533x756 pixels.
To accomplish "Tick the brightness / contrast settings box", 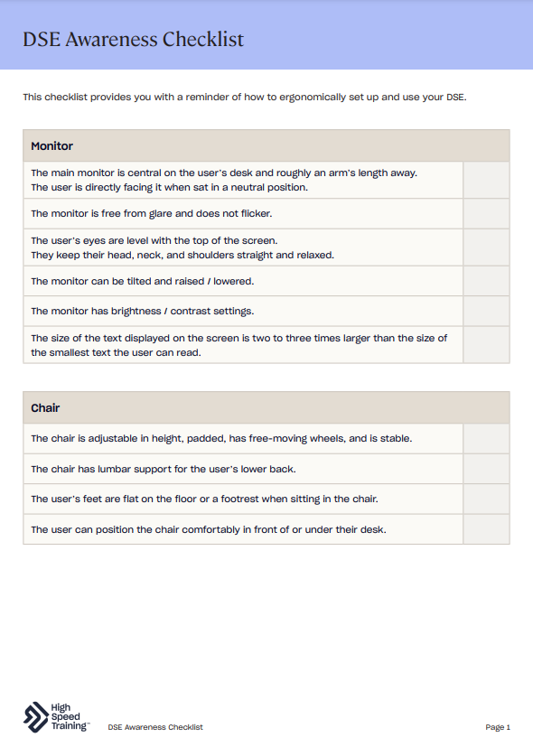I will click(x=486, y=311).
